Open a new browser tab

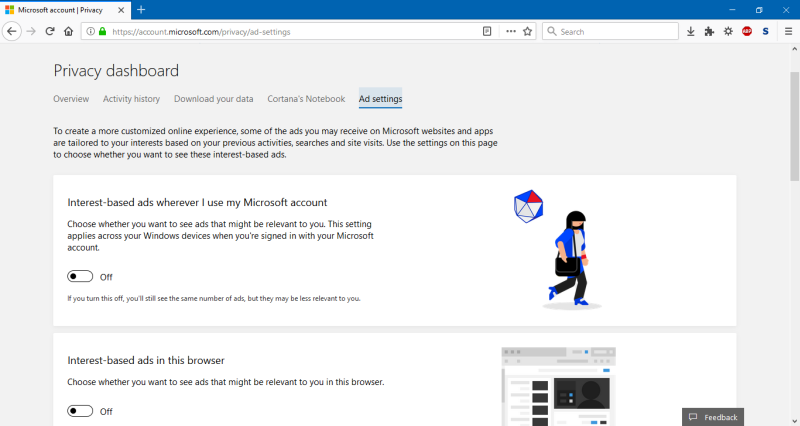pos(141,9)
